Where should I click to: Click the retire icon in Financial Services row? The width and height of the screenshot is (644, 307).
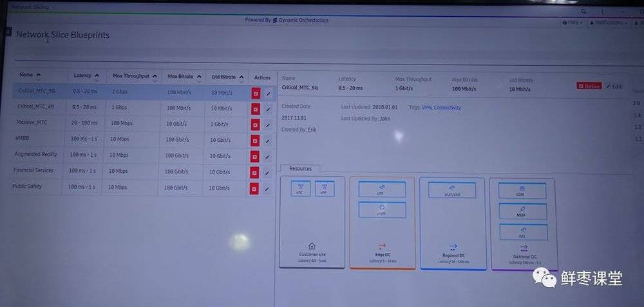pos(254,173)
